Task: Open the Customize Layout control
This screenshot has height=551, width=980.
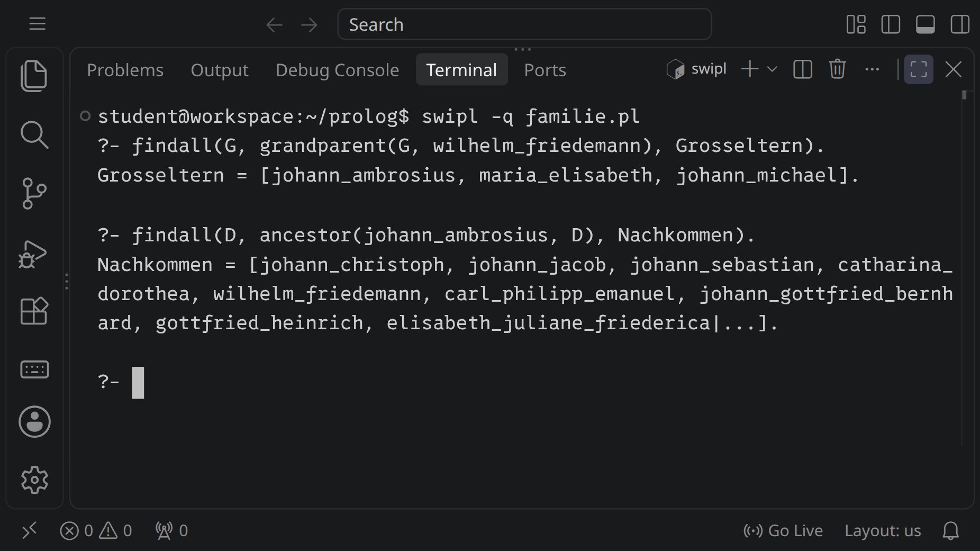Action: (856, 24)
